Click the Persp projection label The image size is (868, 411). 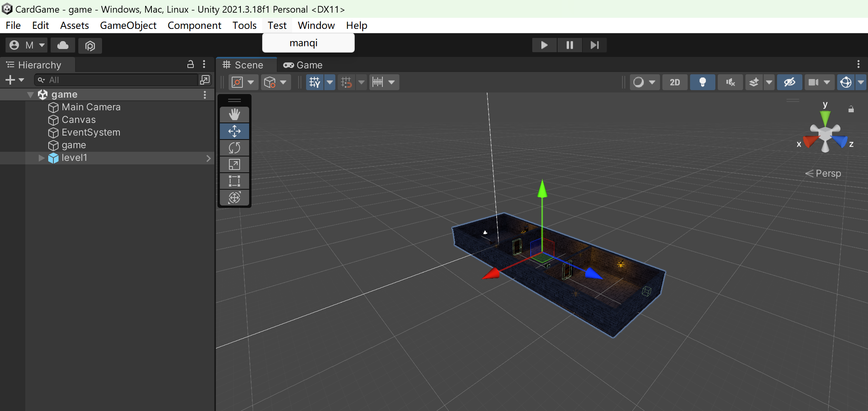(x=823, y=173)
